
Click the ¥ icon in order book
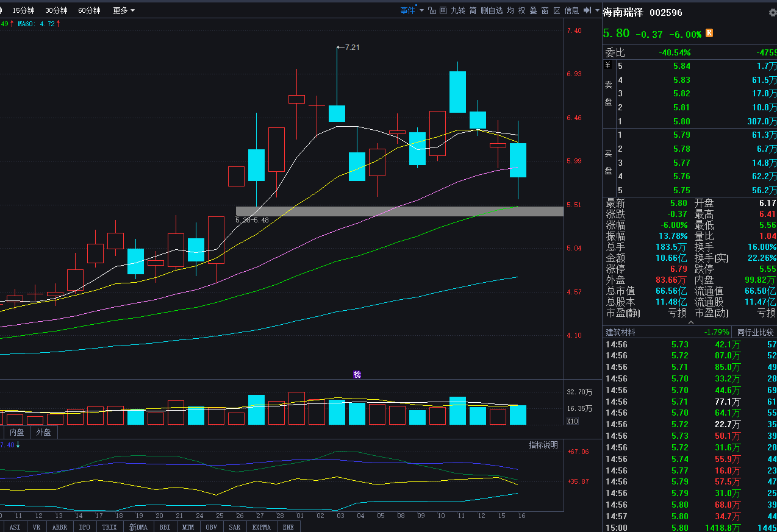coord(607,65)
